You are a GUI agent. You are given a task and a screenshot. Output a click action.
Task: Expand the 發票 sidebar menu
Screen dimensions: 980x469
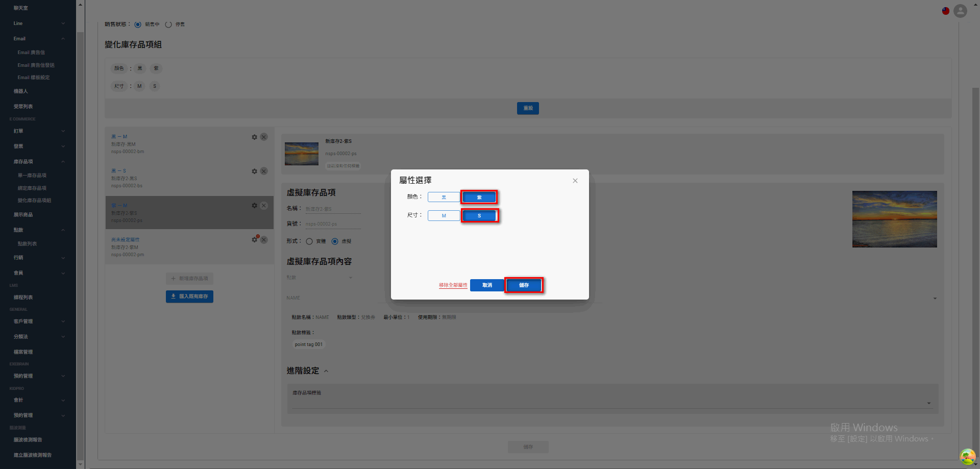pos(38,146)
